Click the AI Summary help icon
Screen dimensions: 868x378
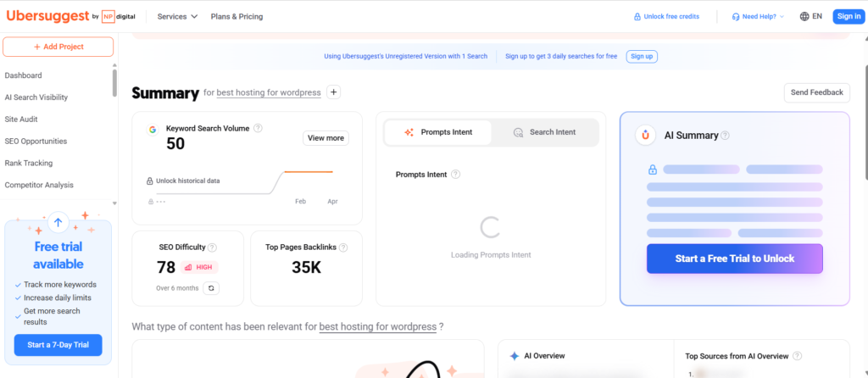(x=726, y=136)
